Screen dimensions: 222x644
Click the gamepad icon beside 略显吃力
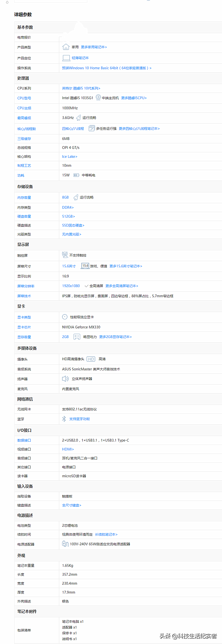tap(77, 337)
